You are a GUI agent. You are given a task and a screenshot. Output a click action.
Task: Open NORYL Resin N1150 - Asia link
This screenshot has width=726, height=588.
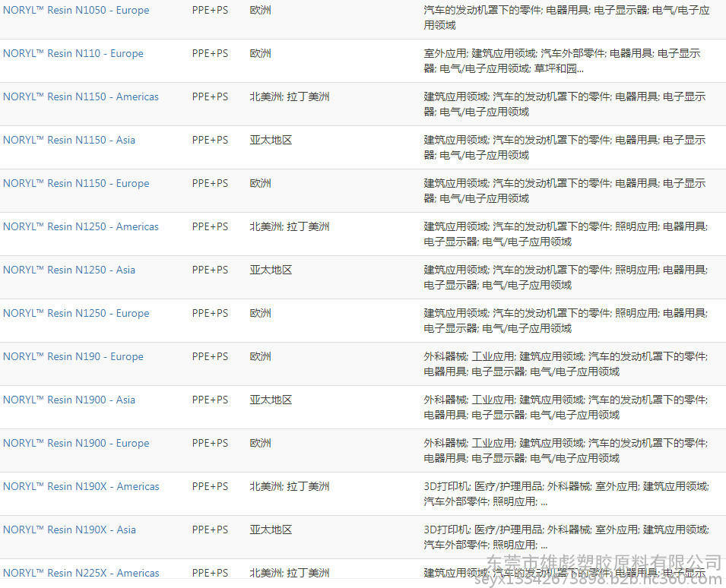click(69, 141)
